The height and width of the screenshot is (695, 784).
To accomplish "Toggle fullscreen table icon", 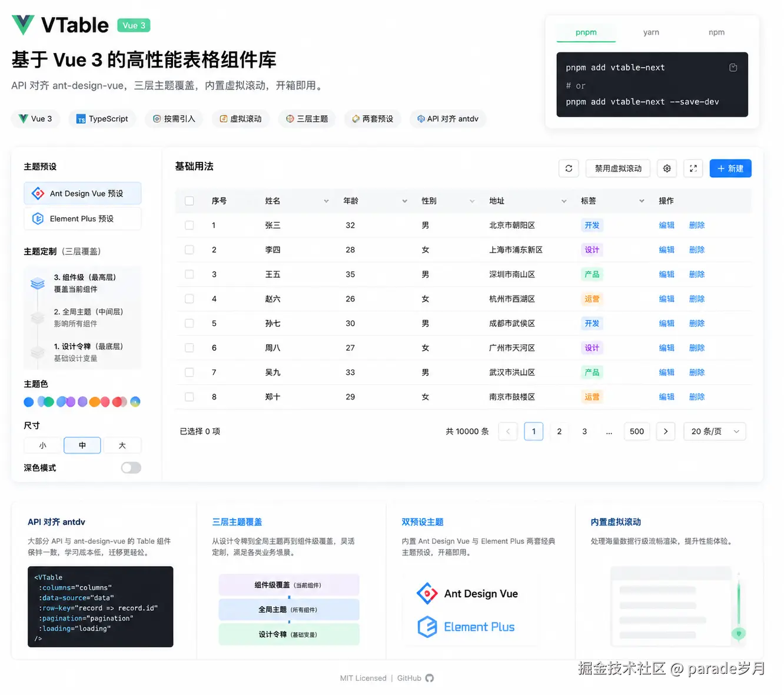I will [693, 168].
